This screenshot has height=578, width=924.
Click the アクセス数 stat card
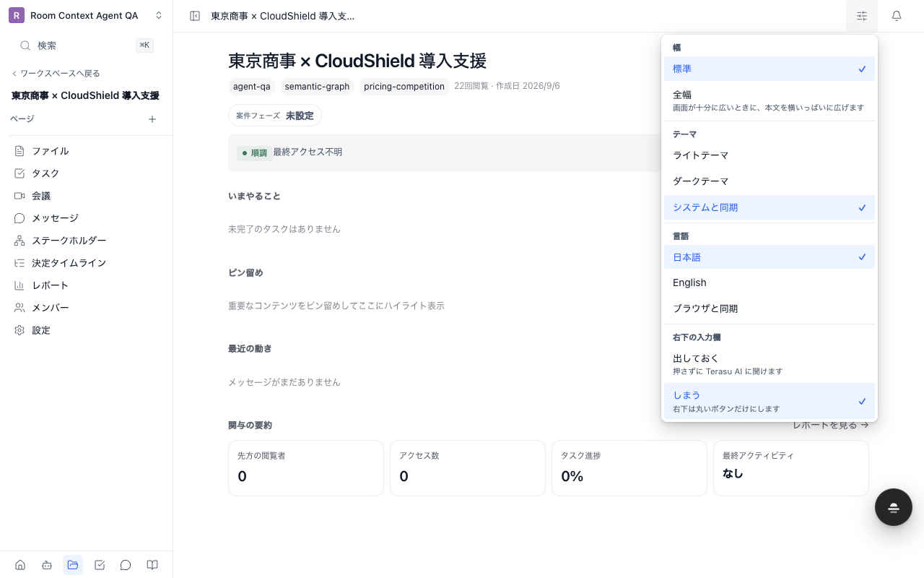(x=468, y=468)
